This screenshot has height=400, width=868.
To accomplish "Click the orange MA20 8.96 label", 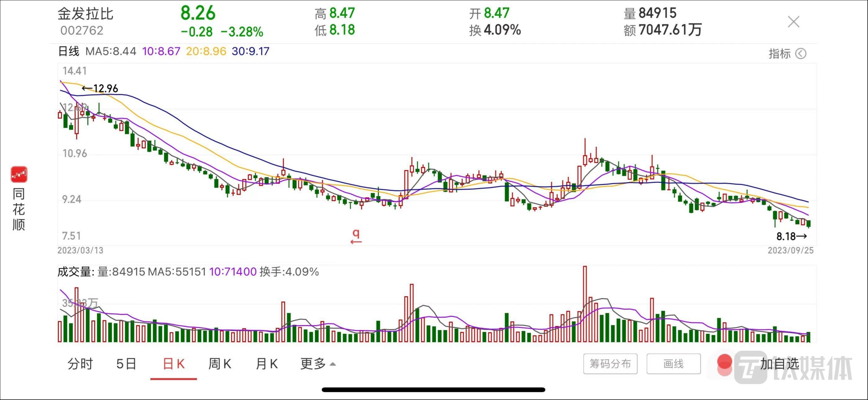I will (206, 51).
